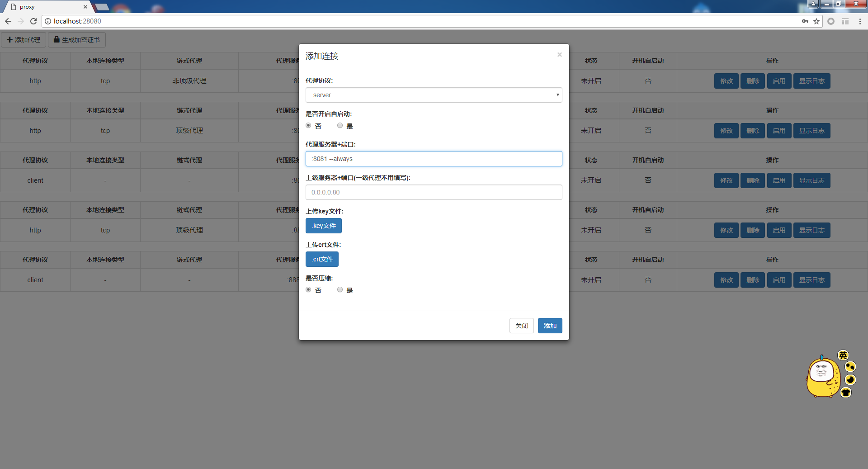Switch to the proxy tab

(x=45, y=7)
